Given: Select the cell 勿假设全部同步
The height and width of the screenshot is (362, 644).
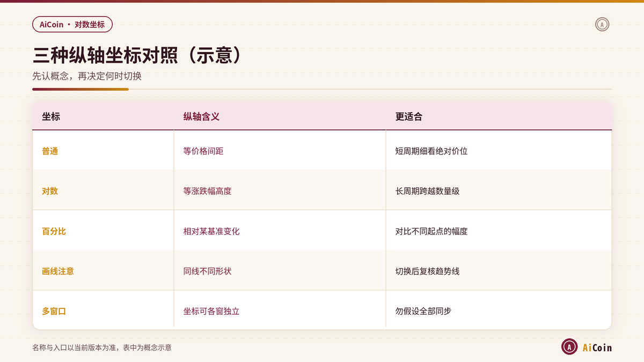Looking at the screenshot, I should [423, 311].
